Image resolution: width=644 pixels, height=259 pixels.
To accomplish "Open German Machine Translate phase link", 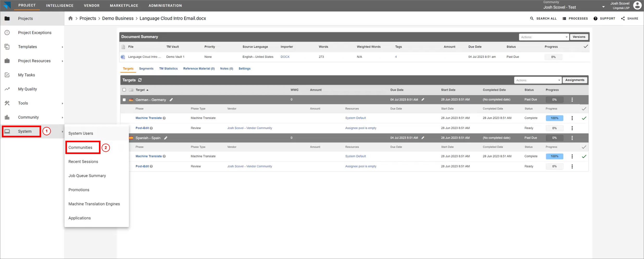I will (148, 118).
